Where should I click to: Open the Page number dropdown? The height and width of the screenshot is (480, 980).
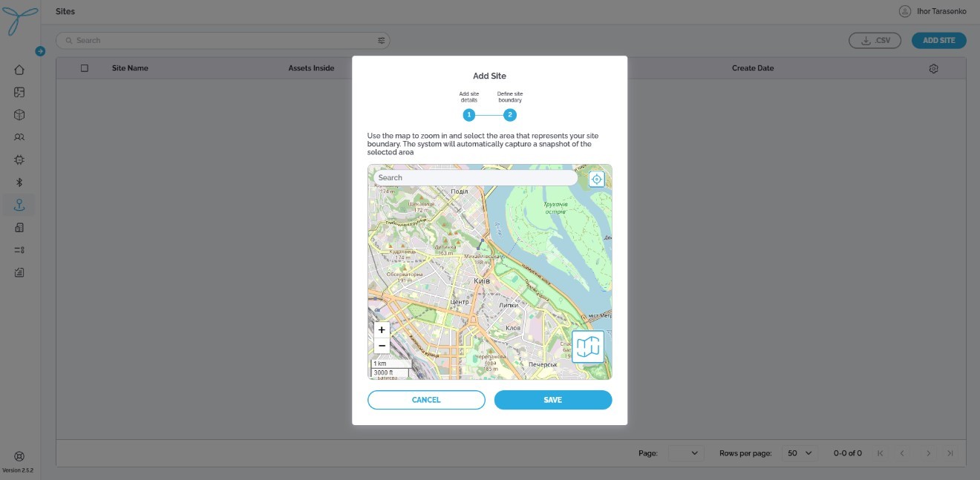pyautogui.click(x=685, y=453)
